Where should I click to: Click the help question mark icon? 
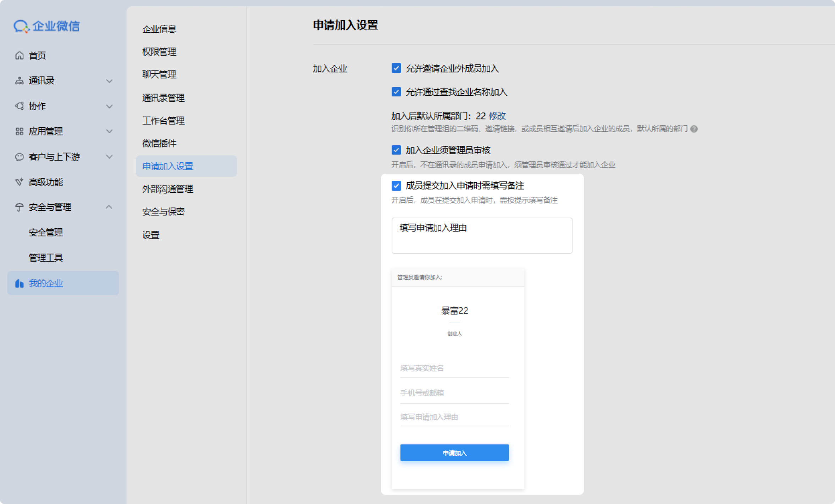pos(694,129)
